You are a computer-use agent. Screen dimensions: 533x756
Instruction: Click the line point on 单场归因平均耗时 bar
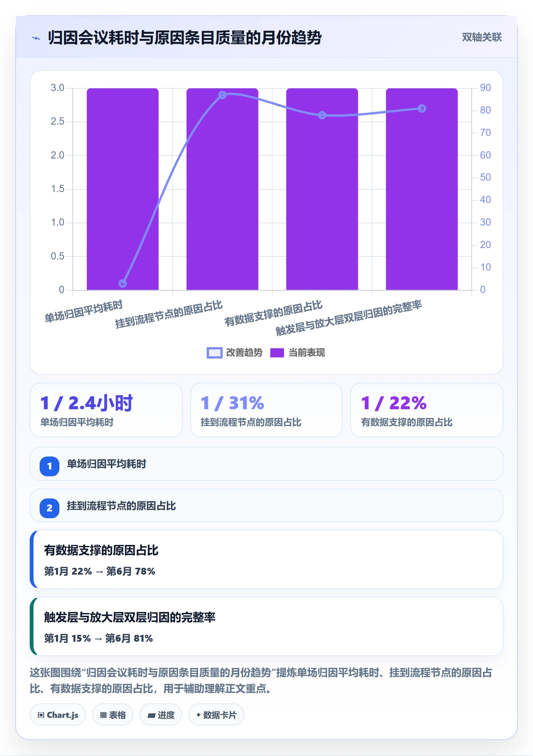(x=123, y=283)
